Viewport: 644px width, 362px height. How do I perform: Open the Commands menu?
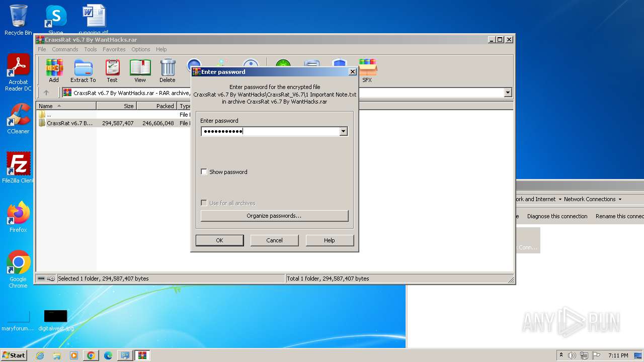[65, 49]
